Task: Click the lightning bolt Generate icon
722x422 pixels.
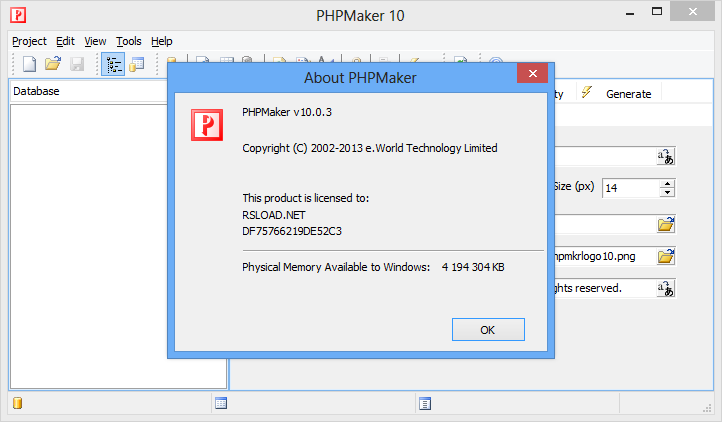Action: 587,92
